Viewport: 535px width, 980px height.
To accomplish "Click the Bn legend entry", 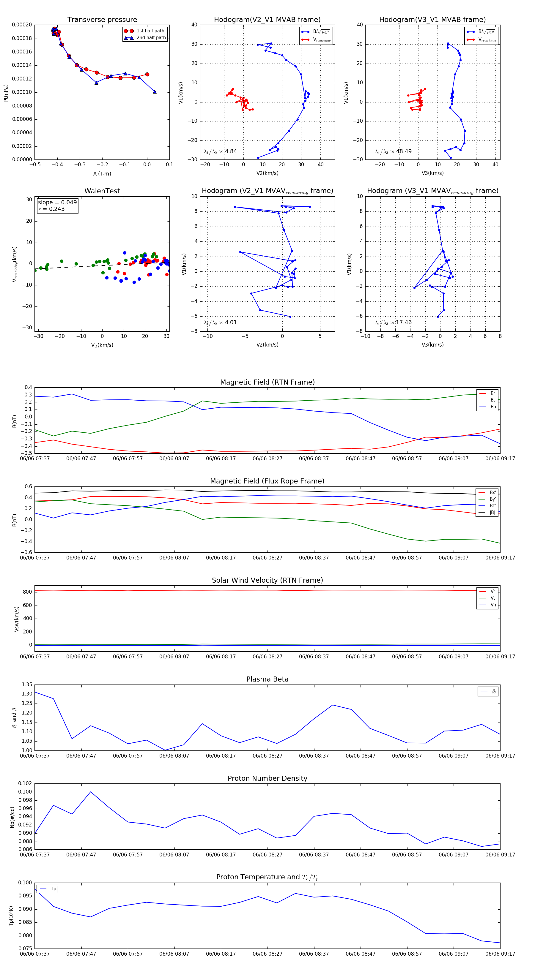I will pos(488,407).
